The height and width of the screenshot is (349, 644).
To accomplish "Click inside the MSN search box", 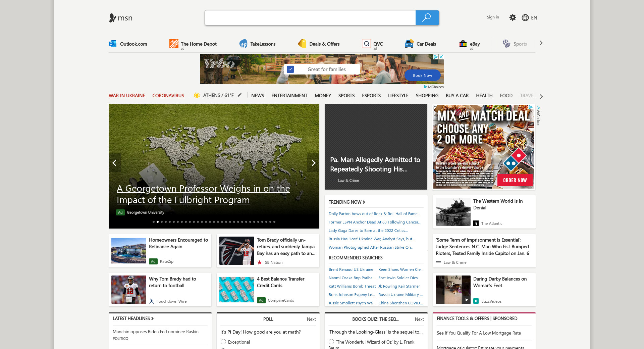I will [310, 18].
